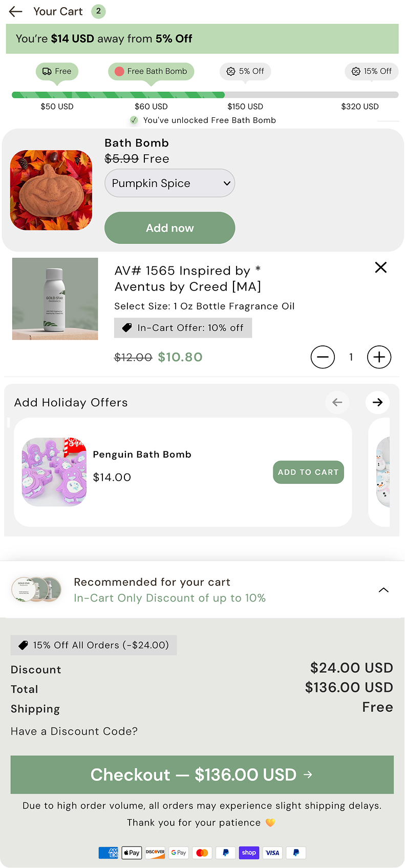Increase fragrance oil quantity with plus button
This screenshot has height=868, width=405.
(x=379, y=357)
